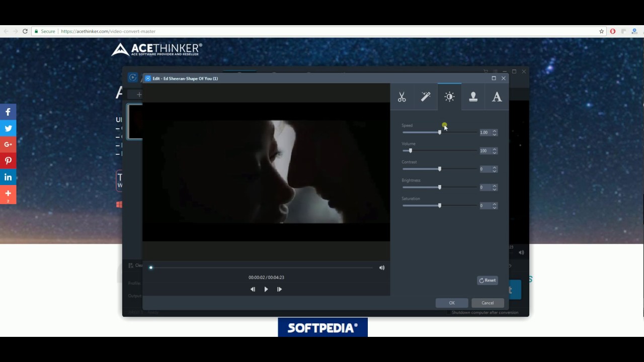Mute the preview speaker icon
This screenshot has width=644, height=362.
tap(382, 267)
